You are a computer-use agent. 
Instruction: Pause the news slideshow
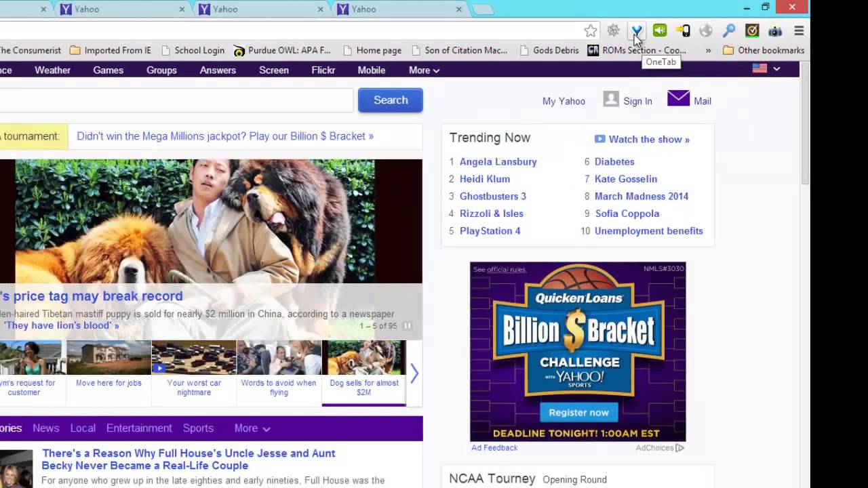pyautogui.click(x=408, y=326)
